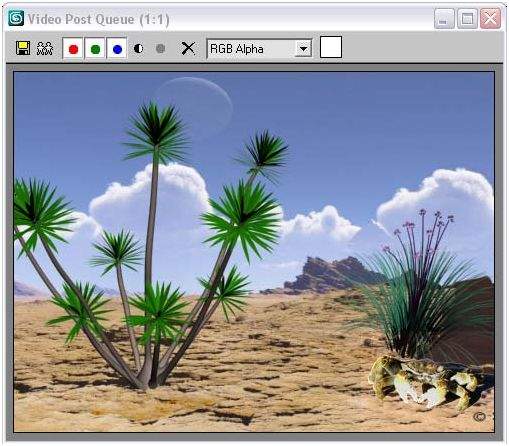Save the rendered bitmap with the floppy disk icon
This screenshot has width=509, height=446.
(x=23, y=48)
